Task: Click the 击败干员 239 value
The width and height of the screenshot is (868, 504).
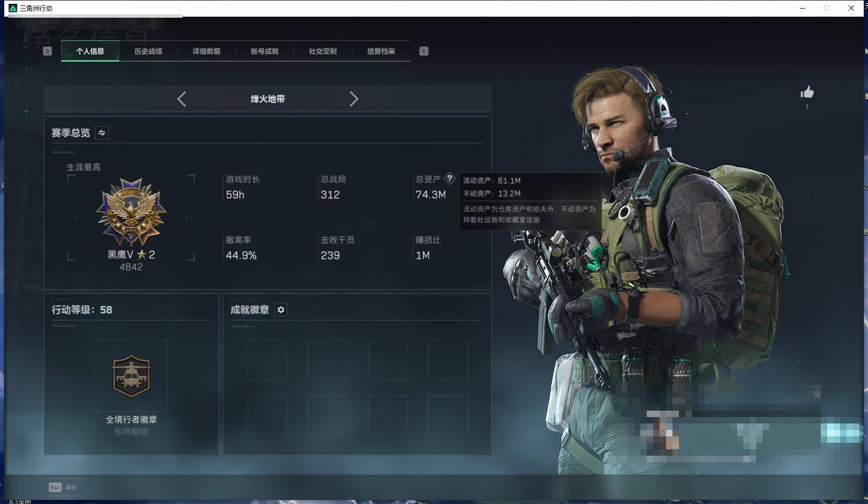Action: pyautogui.click(x=330, y=255)
